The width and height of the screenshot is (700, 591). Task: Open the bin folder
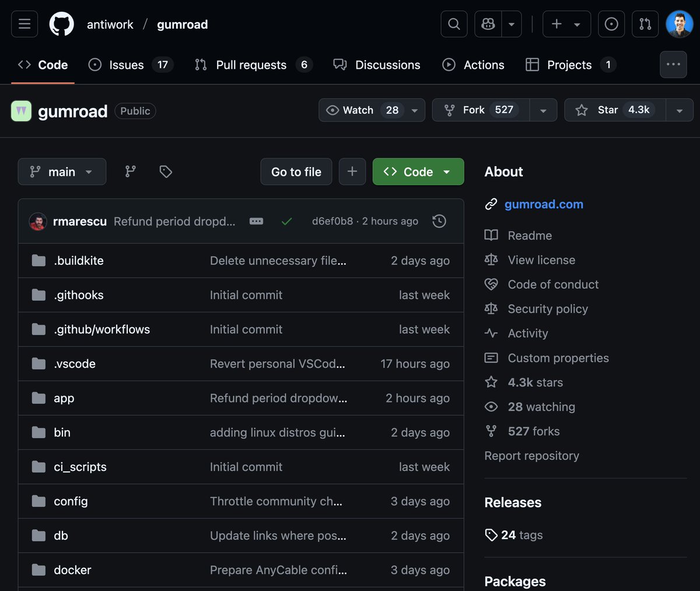[62, 432]
